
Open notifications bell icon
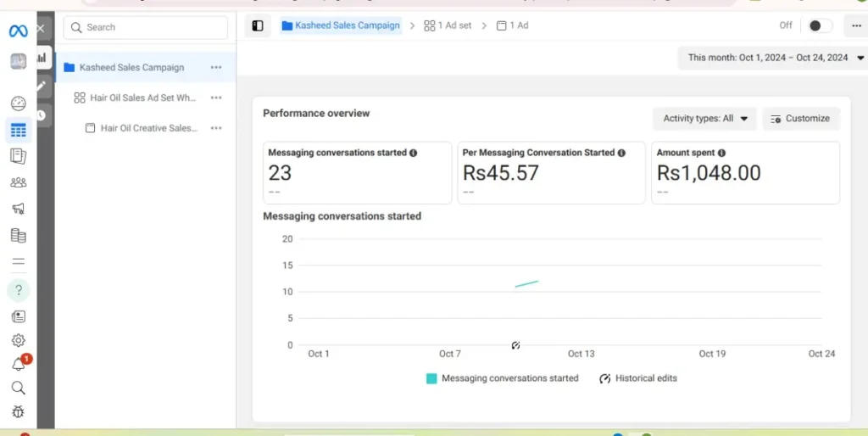point(18,364)
